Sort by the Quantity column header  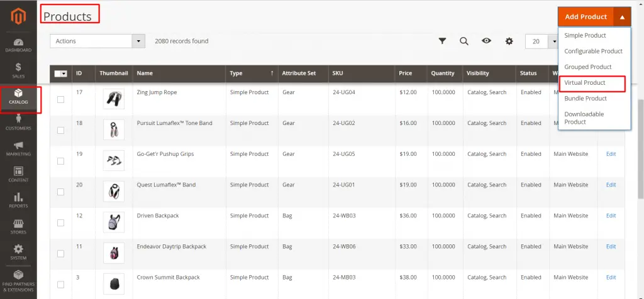(445, 73)
